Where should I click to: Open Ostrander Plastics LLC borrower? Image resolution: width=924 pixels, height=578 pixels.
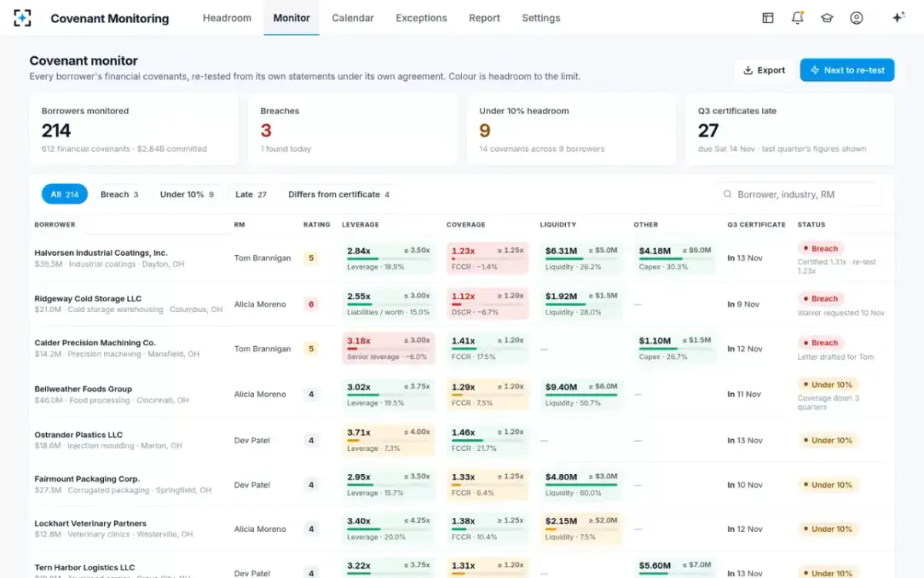(79, 435)
